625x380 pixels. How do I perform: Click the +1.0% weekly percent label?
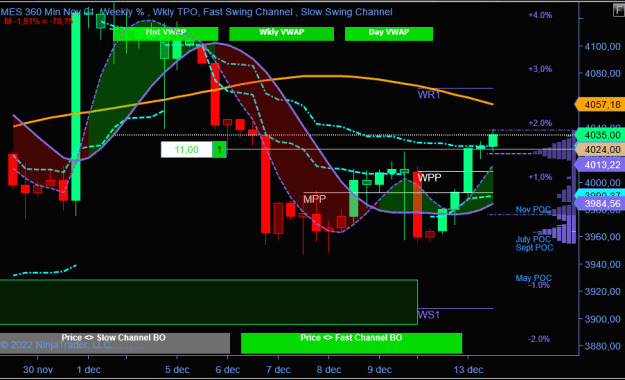(x=540, y=177)
